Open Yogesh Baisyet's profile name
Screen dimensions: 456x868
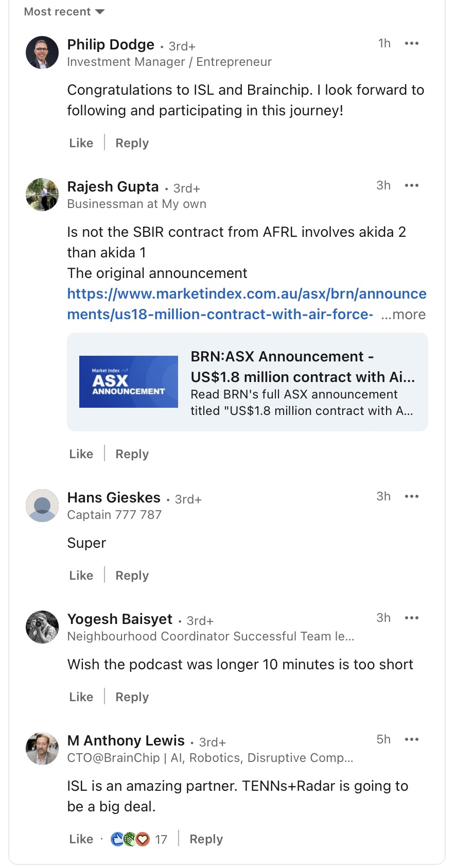(x=120, y=619)
